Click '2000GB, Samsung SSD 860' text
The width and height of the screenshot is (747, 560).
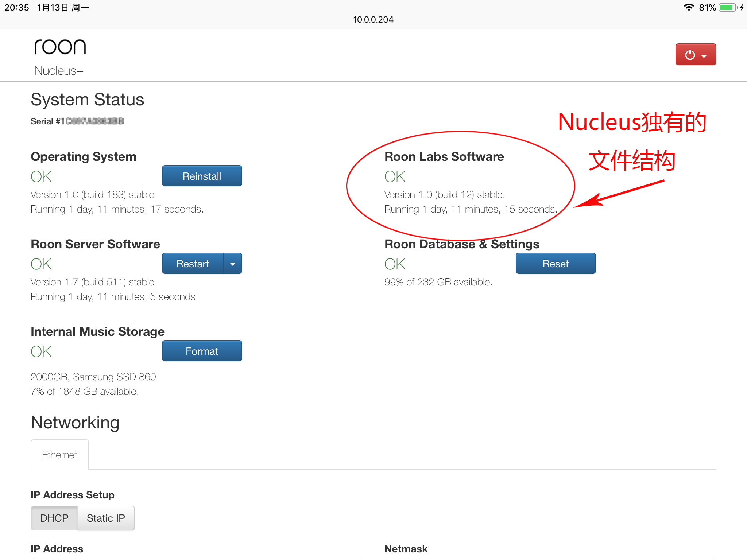click(93, 377)
